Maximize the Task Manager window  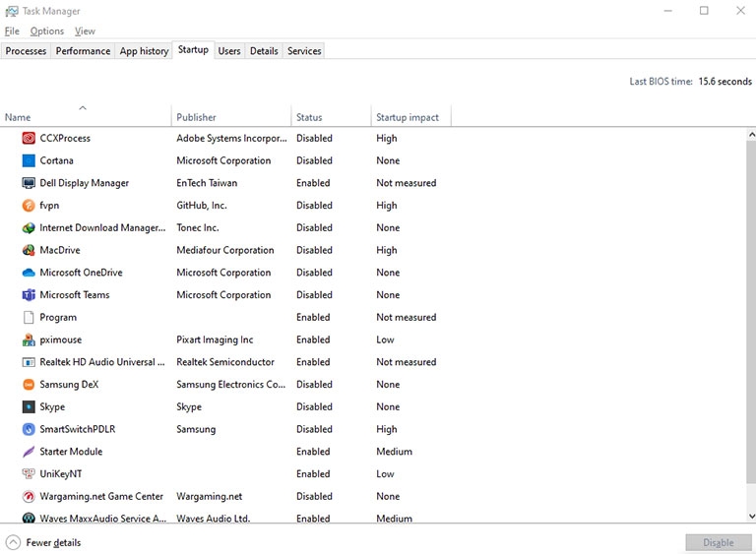click(x=704, y=11)
